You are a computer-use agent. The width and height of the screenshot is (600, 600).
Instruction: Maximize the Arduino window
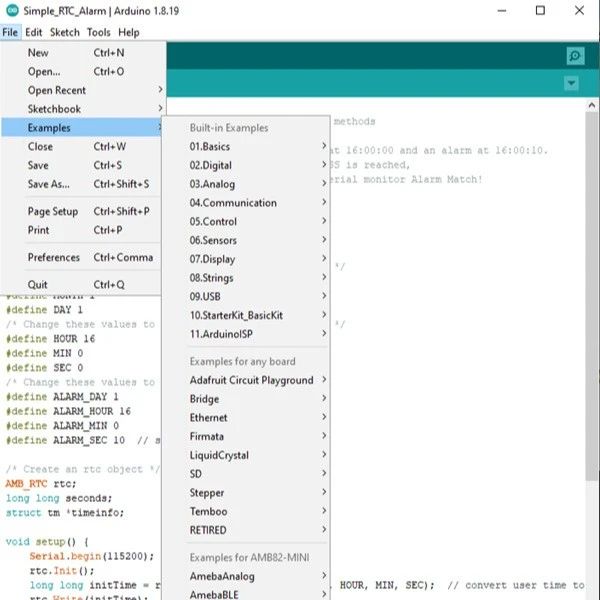[x=540, y=11]
